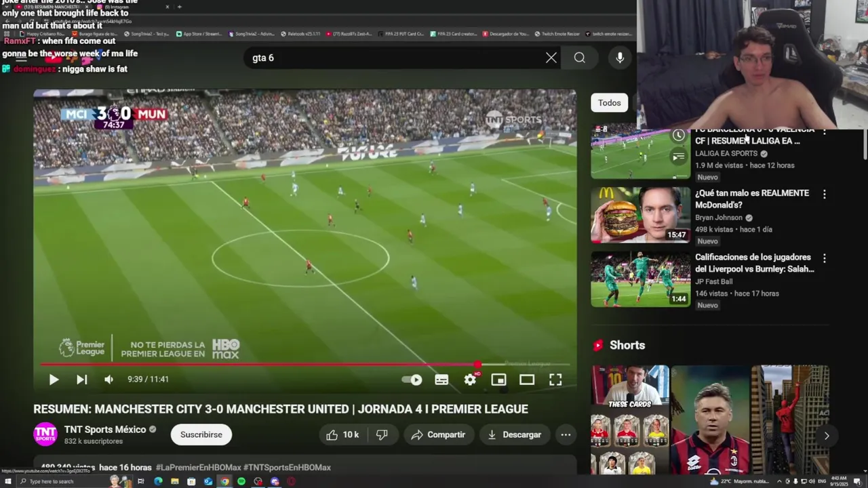Show next Shorts with right arrow
Screen dimensions: 868x488
pos(827,436)
